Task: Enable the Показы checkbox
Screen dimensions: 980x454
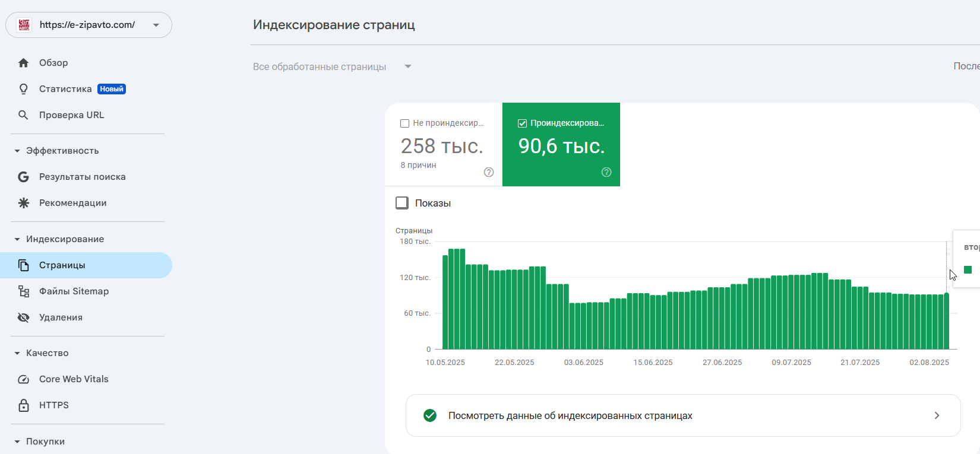Action: click(402, 203)
